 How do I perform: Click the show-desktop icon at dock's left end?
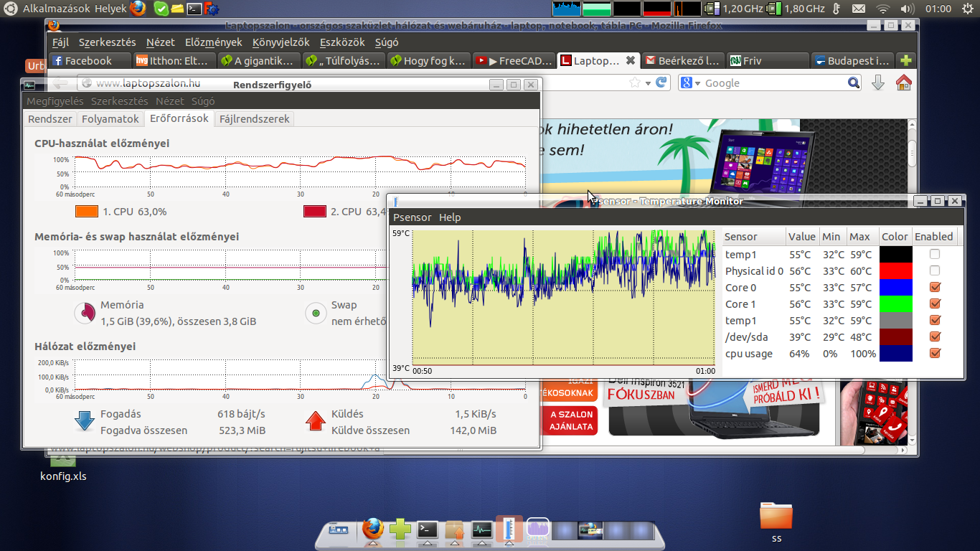(x=339, y=530)
